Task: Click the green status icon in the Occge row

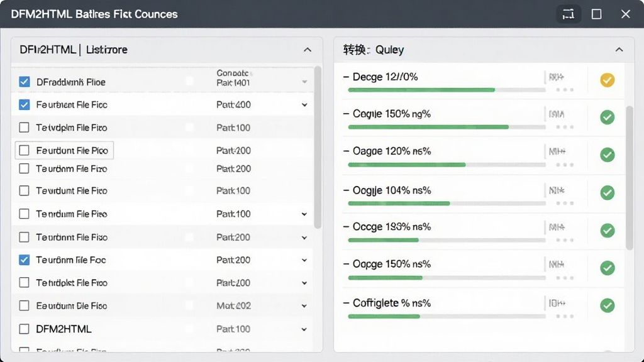Action: pos(607,230)
